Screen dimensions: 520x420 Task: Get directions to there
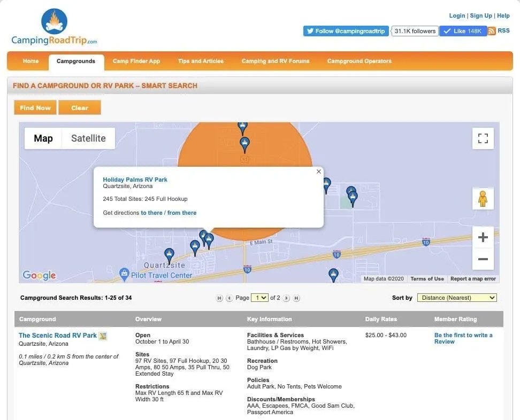(x=151, y=213)
